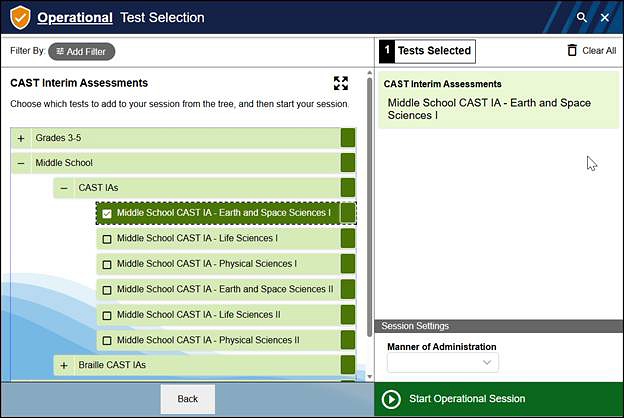Click the selected test in the right panel
Image resolution: width=624 pixels, height=418 pixels.
tap(489, 109)
